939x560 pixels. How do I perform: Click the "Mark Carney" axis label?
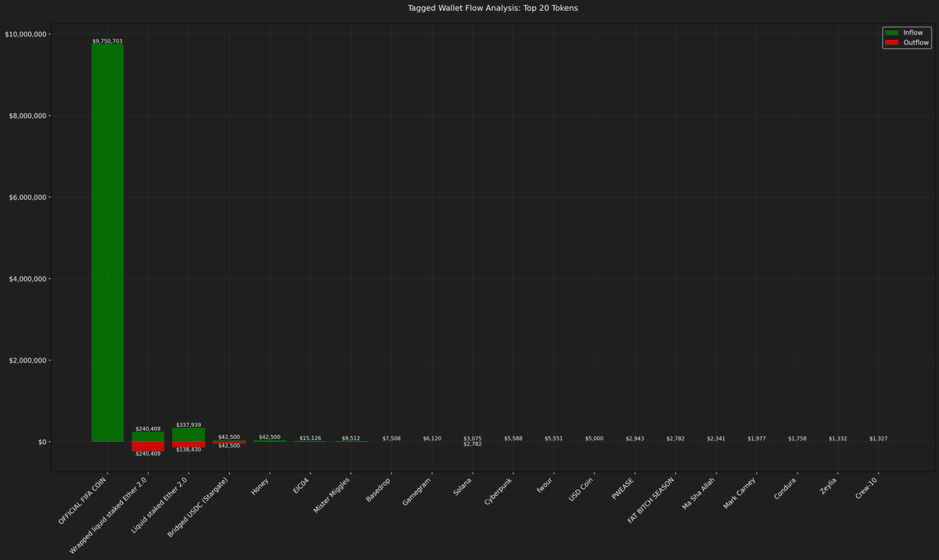point(740,494)
